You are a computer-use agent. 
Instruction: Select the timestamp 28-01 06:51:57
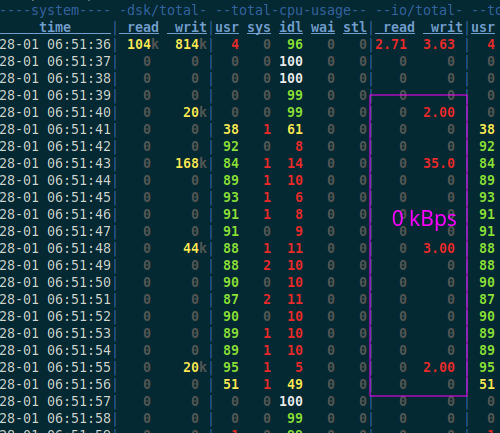[x=55, y=401]
